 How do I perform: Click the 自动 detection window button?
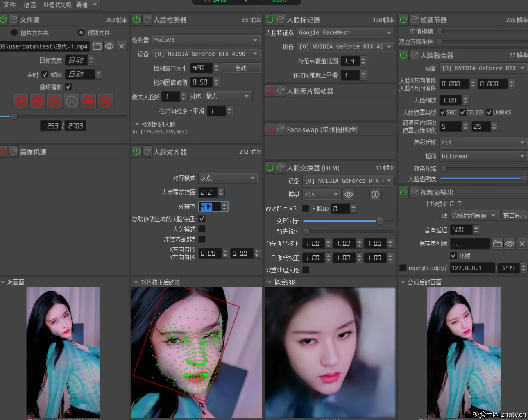click(241, 68)
